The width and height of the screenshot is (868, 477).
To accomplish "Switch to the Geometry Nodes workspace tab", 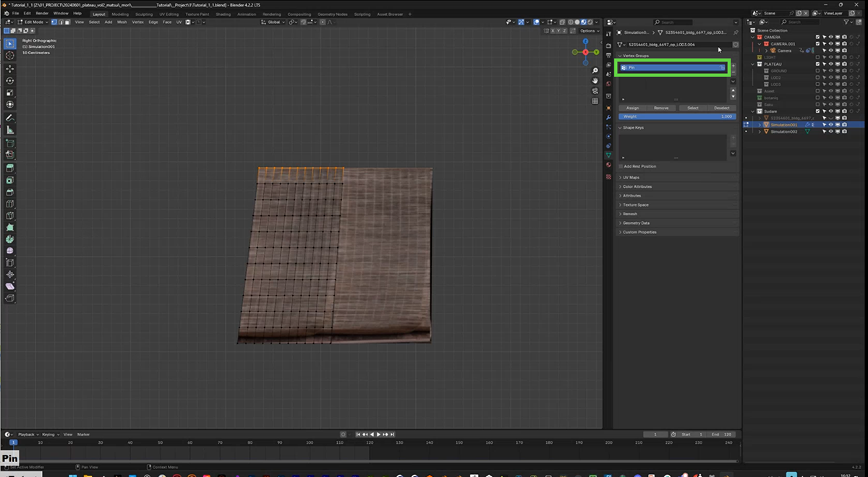I will [x=332, y=14].
